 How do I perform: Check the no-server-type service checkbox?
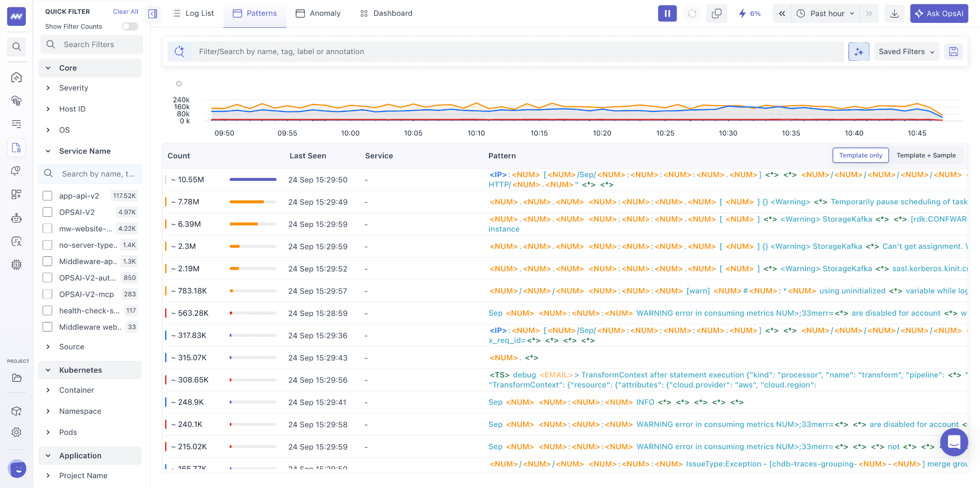click(x=47, y=245)
